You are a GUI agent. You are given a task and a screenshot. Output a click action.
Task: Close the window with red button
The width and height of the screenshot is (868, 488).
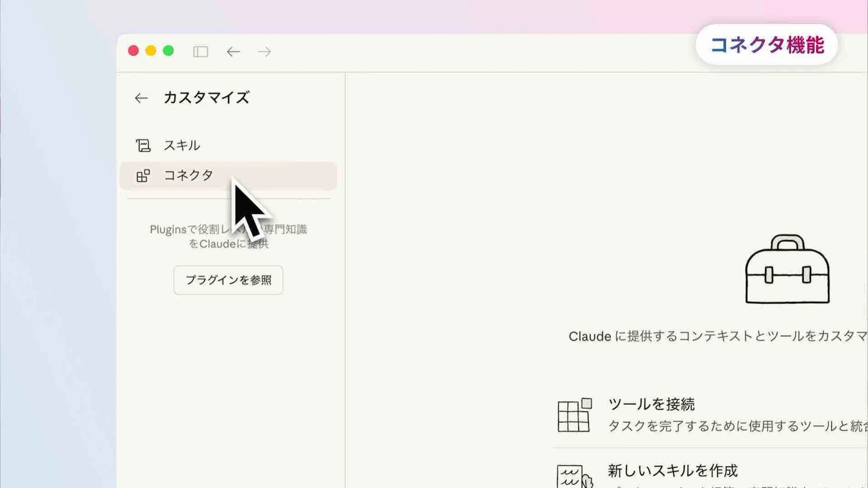click(133, 51)
